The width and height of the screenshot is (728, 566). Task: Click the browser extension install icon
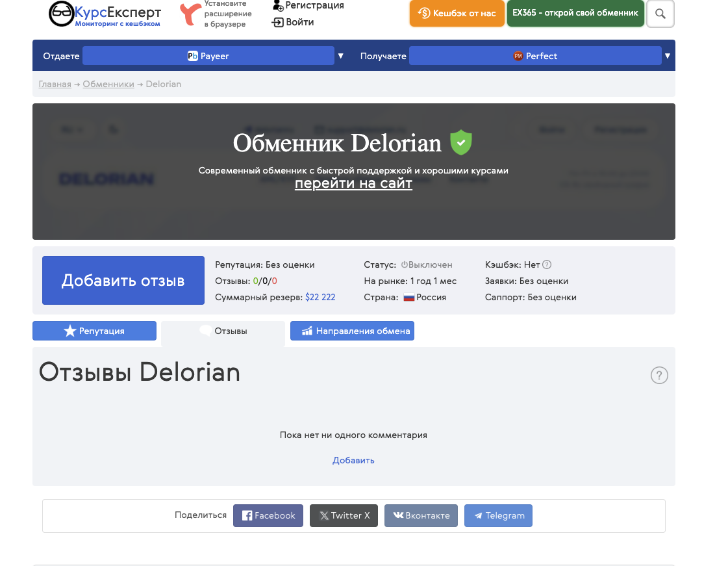tap(189, 13)
